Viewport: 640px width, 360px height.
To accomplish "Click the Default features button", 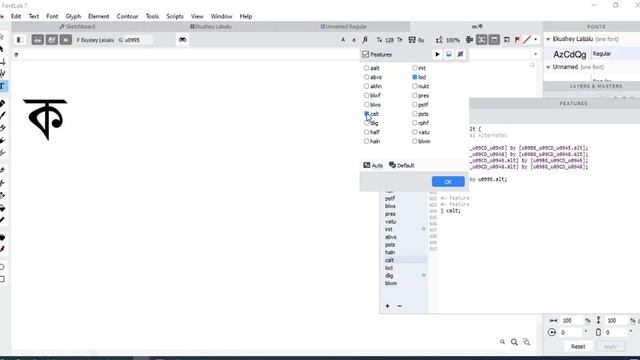I will pos(402,165).
